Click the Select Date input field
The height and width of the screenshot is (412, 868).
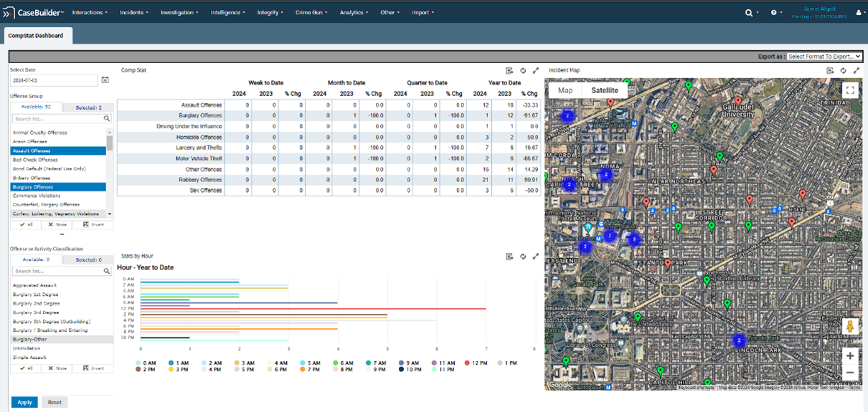point(55,80)
